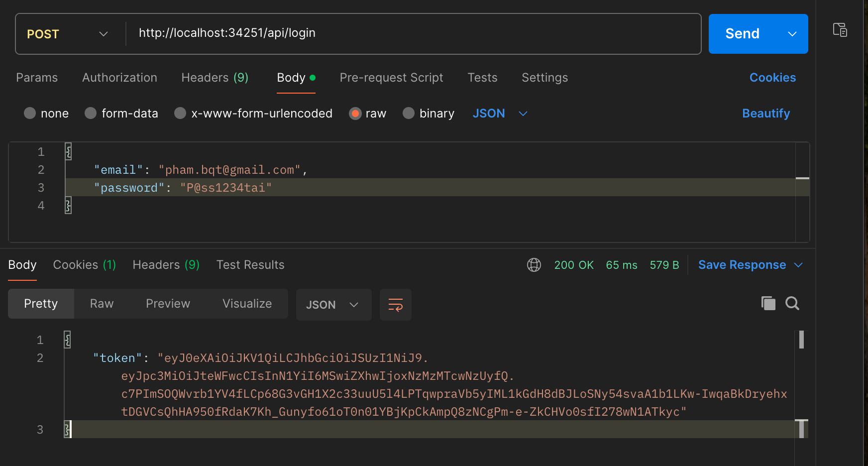Open the documentation panel icon
This screenshot has height=466, width=868.
tap(840, 30)
